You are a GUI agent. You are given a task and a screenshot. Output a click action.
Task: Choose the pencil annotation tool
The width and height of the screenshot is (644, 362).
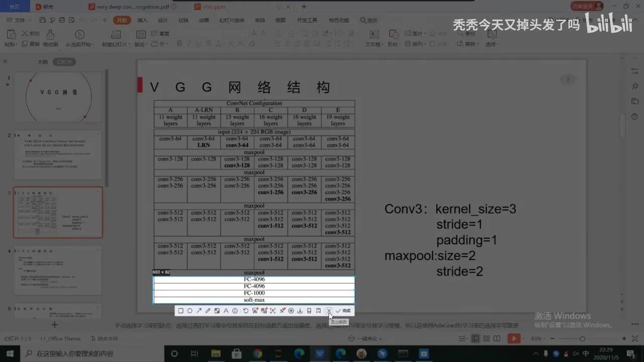[207, 310]
